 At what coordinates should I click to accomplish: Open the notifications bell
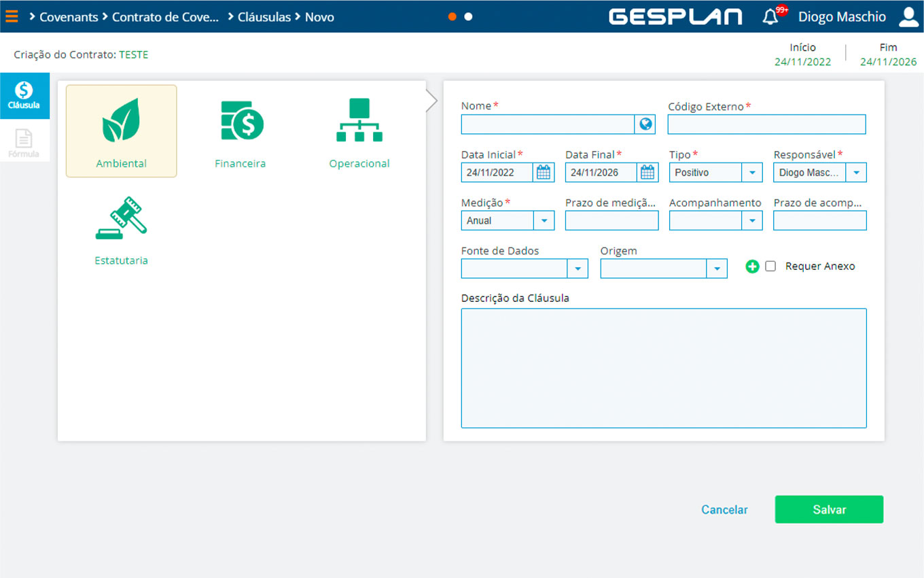coord(770,17)
